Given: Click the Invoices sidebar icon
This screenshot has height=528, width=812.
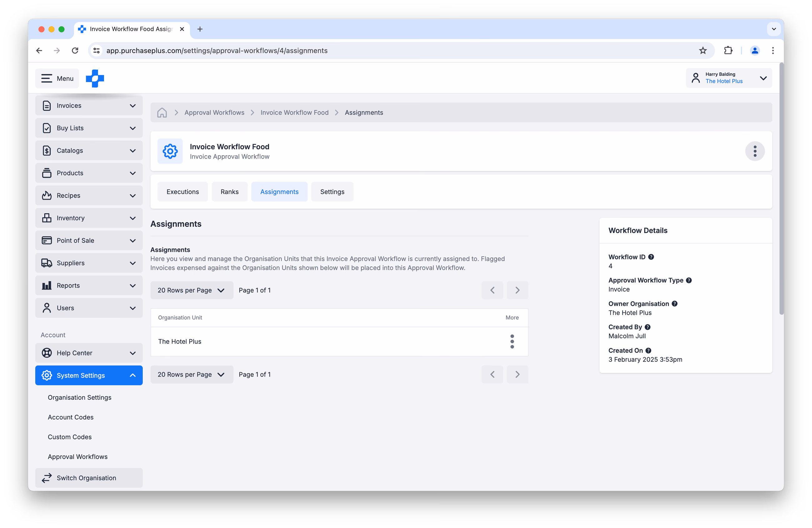Looking at the screenshot, I should coord(47,106).
